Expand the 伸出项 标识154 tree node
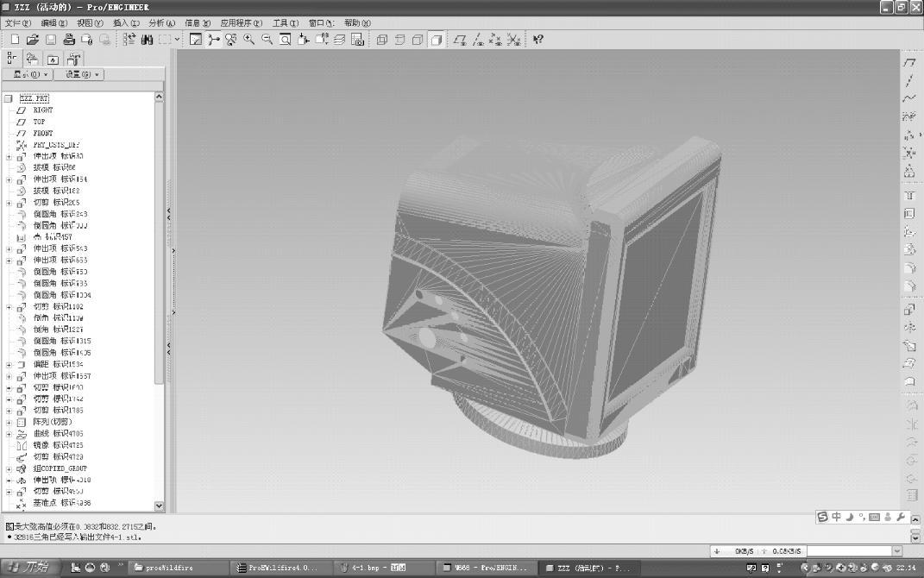This screenshot has height=578, width=924. [9, 179]
